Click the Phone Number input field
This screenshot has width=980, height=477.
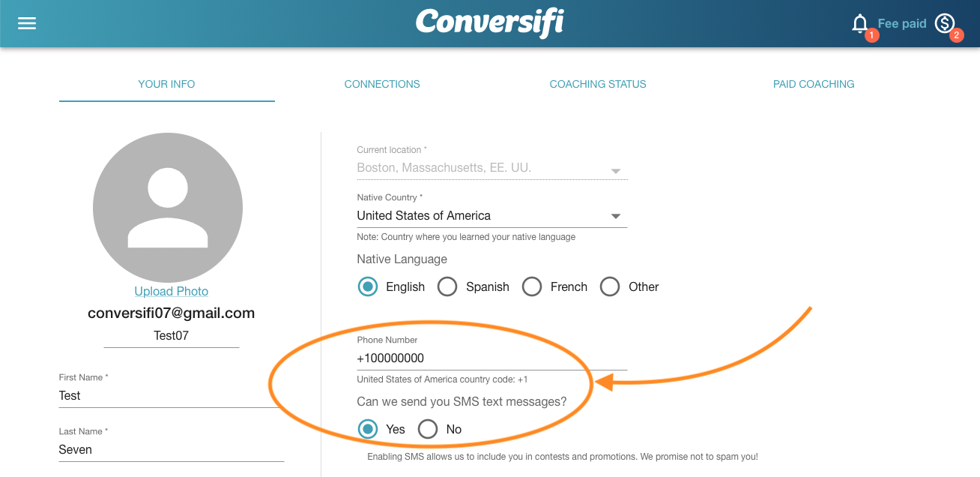coord(491,358)
